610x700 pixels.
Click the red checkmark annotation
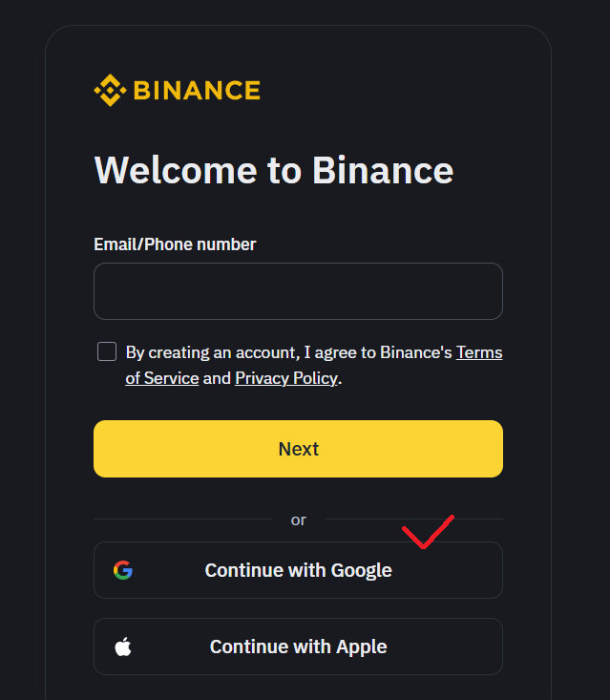coord(426,533)
